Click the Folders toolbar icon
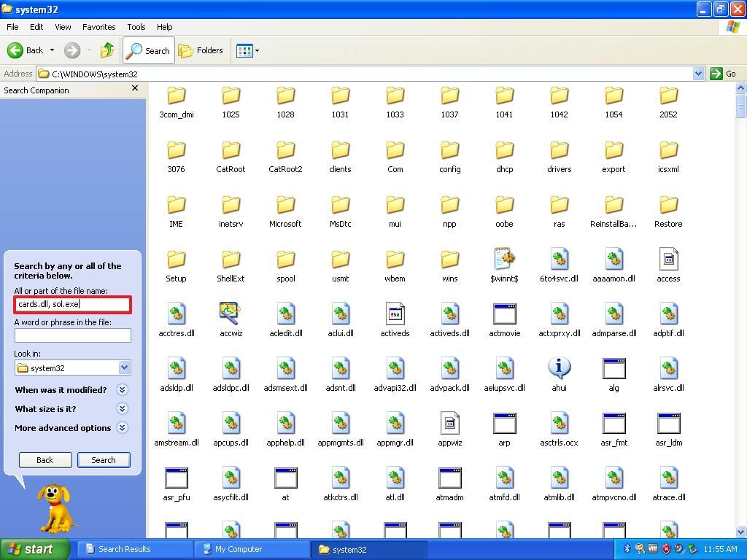Viewport: 747px width, 560px height. (x=202, y=50)
